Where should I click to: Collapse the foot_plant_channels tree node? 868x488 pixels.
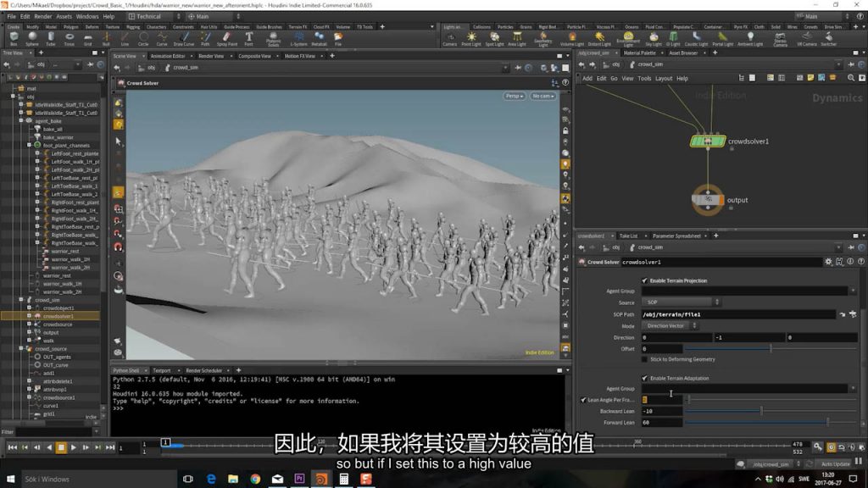tap(30, 145)
